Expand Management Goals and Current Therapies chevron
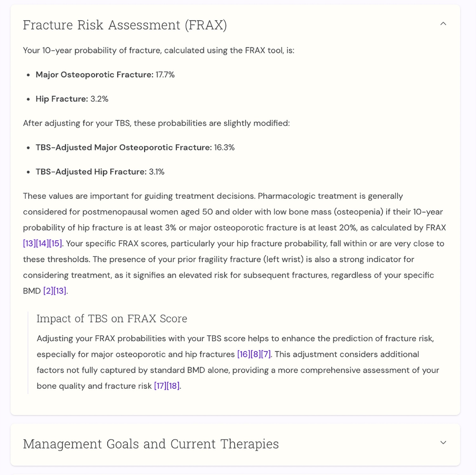The width and height of the screenshot is (476, 475). pyautogui.click(x=443, y=443)
